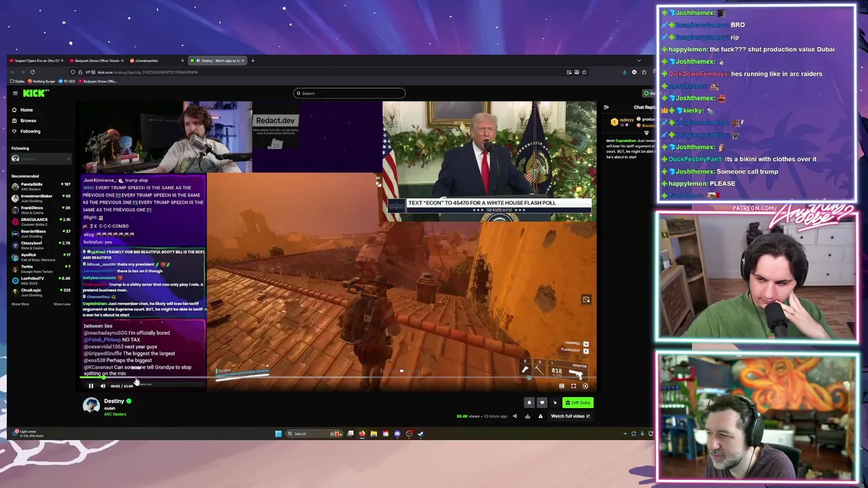Open Steam from the taskbar

(420, 434)
